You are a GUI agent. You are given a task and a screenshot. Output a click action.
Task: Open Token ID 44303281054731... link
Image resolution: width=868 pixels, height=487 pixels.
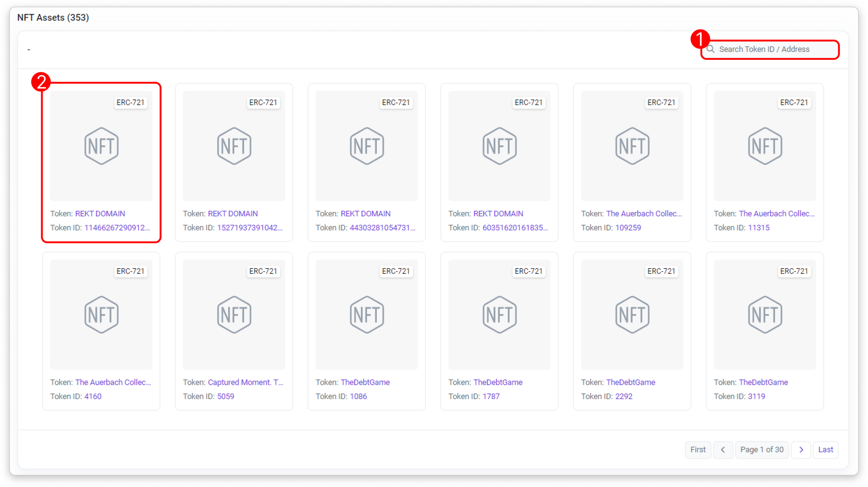tap(382, 228)
